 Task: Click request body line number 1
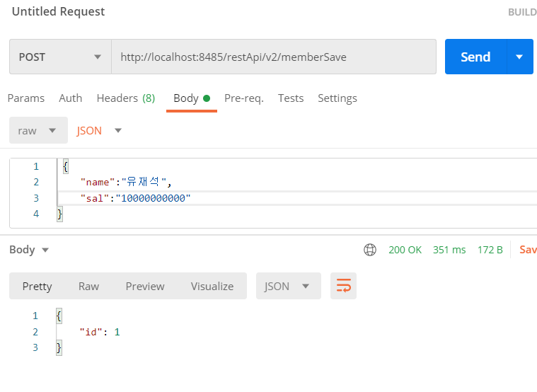click(36, 166)
